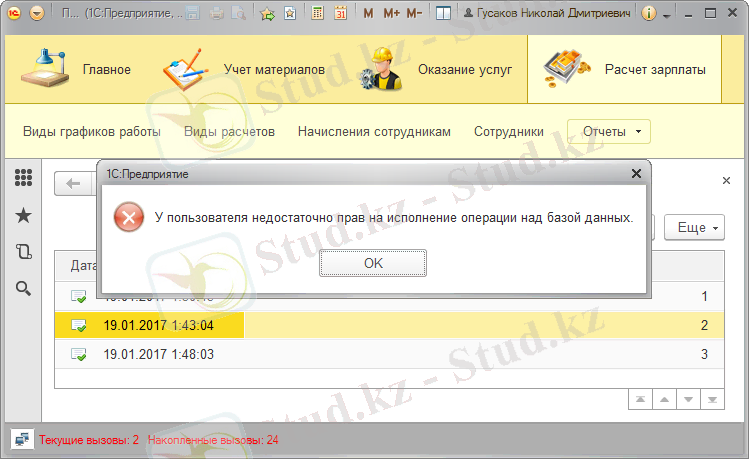This screenshot has height=459, width=749.
Task: Click number cell 2 in the list
Action: tap(704, 325)
